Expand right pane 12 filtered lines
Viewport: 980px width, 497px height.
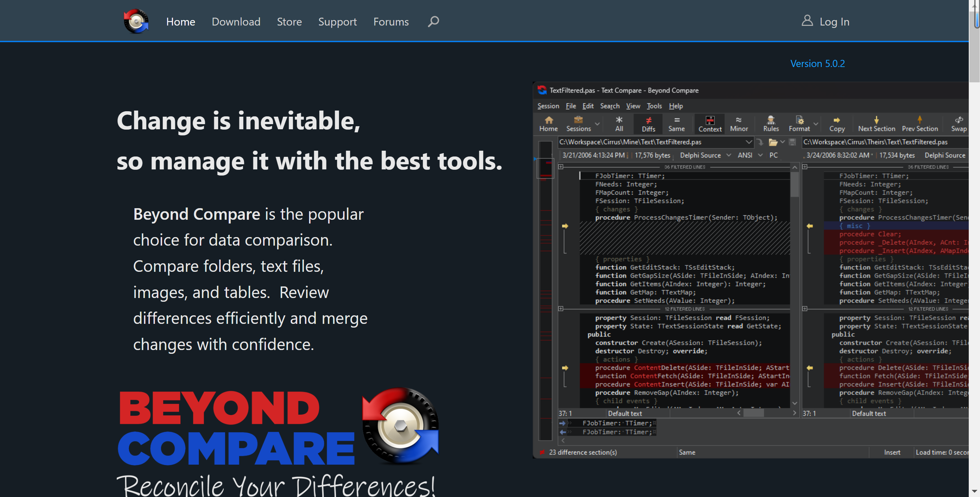[805, 309]
